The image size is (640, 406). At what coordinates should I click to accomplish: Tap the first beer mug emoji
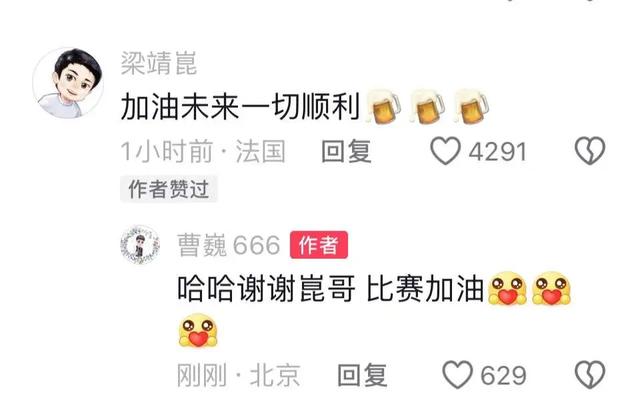(x=383, y=106)
